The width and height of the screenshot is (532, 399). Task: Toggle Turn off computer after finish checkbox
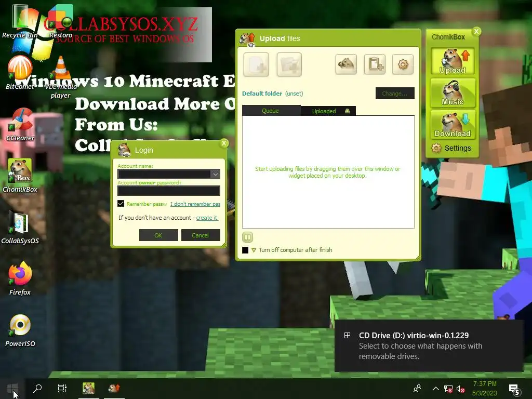click(245, 250)
